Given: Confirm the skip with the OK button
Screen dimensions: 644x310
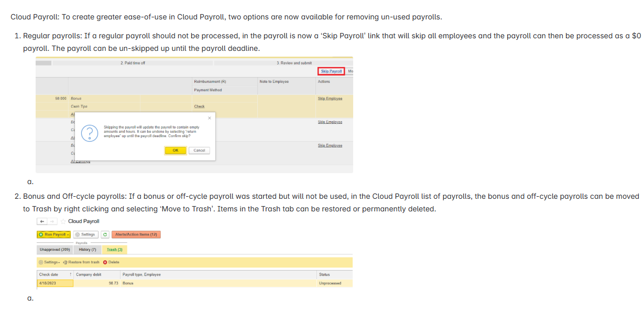Looking at the screenshot, I should point(176,151).
